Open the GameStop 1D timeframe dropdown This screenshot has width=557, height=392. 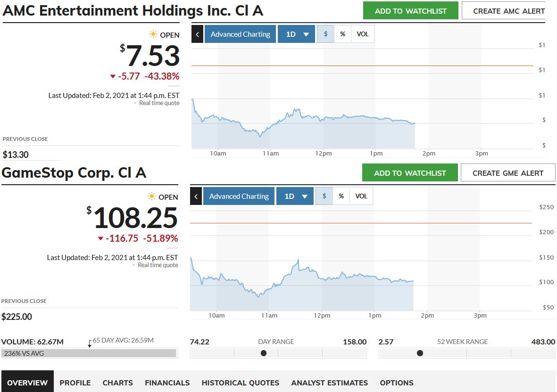295,196
